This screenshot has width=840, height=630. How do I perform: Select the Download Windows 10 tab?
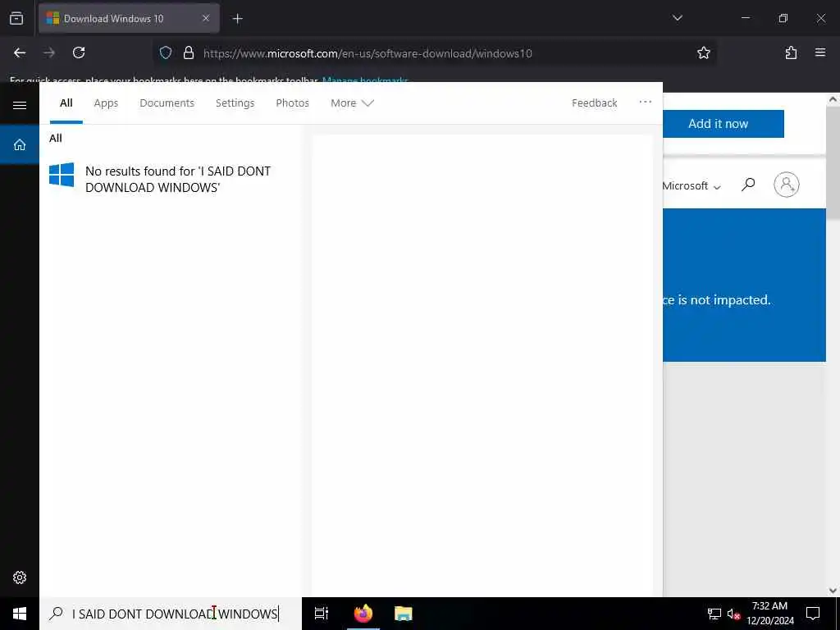pos(129,18)
